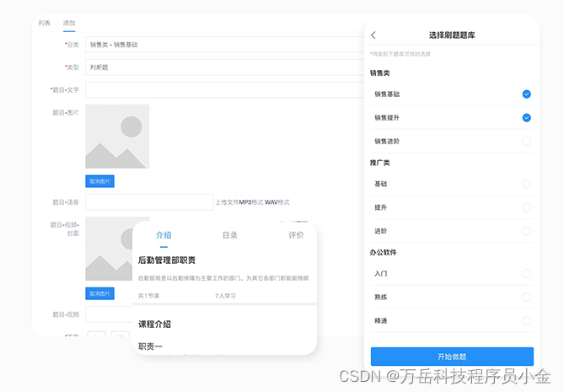Click the 共1节课 text
564x392 pixels.
(148, 296)
